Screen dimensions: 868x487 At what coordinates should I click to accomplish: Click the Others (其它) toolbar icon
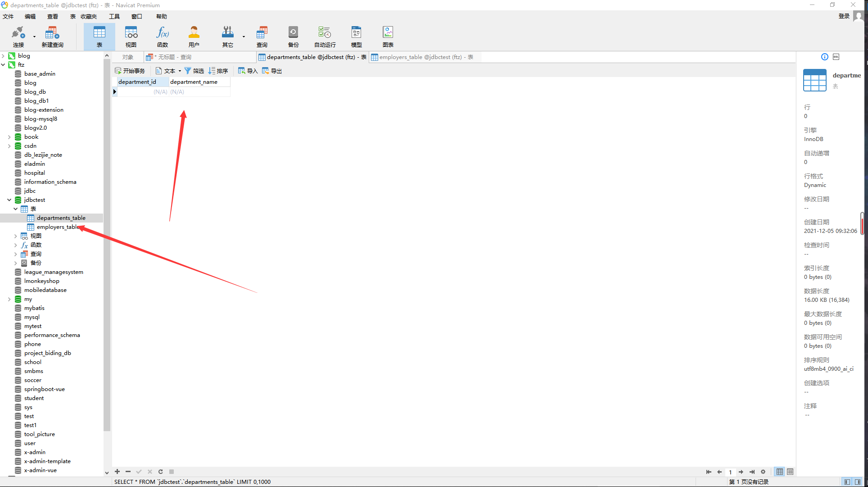(x=228, y=36)
